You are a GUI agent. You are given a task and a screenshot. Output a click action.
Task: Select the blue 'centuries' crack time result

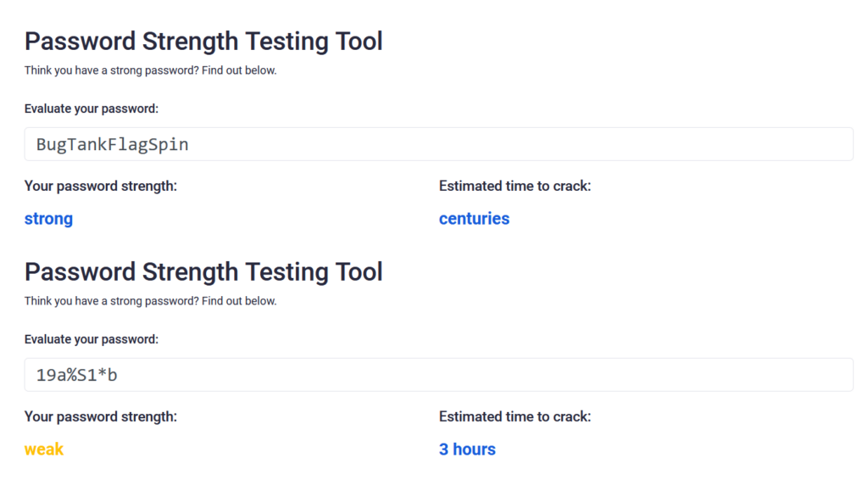pos(474,219)
